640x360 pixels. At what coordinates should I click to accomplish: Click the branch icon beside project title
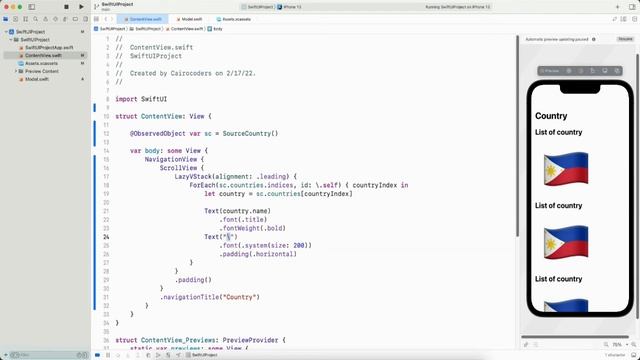(96, 7)
